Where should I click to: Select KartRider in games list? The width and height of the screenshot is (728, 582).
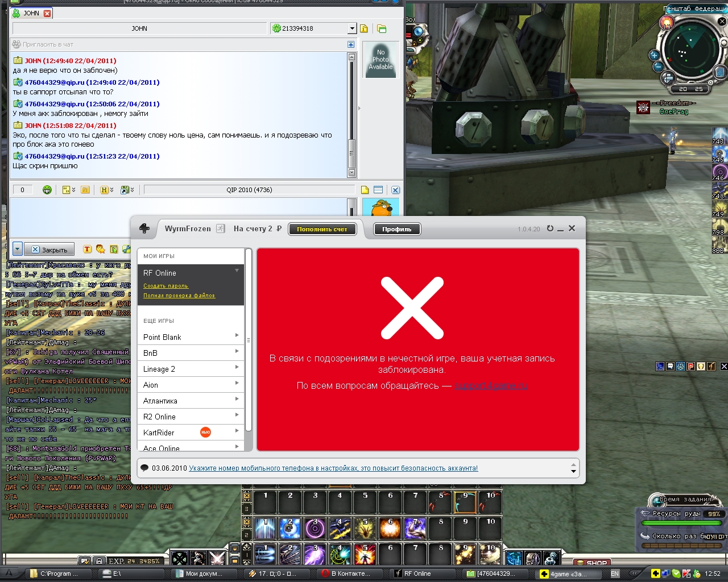pyautogui.click(x=191, y=433)
